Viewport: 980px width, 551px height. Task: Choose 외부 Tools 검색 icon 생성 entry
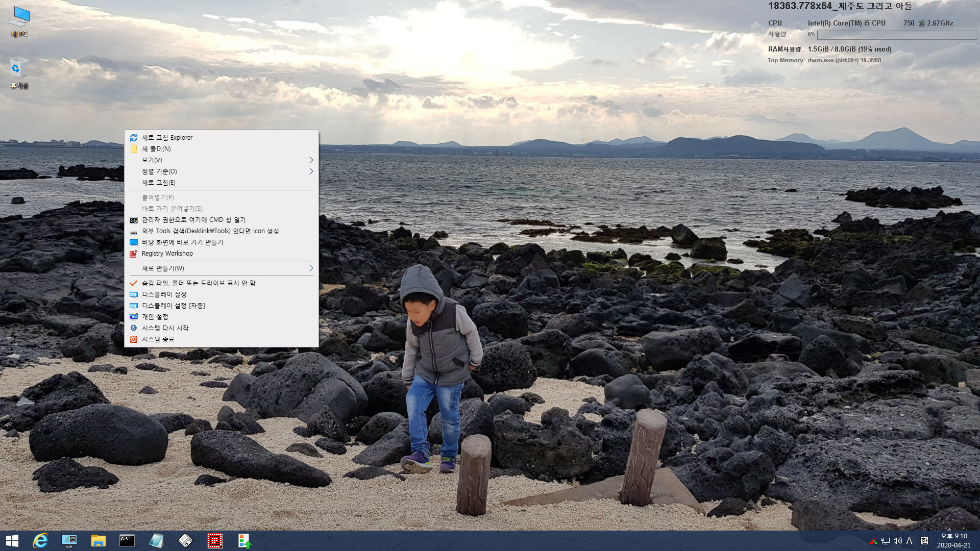pyautogui.click(x=222, y=231)
